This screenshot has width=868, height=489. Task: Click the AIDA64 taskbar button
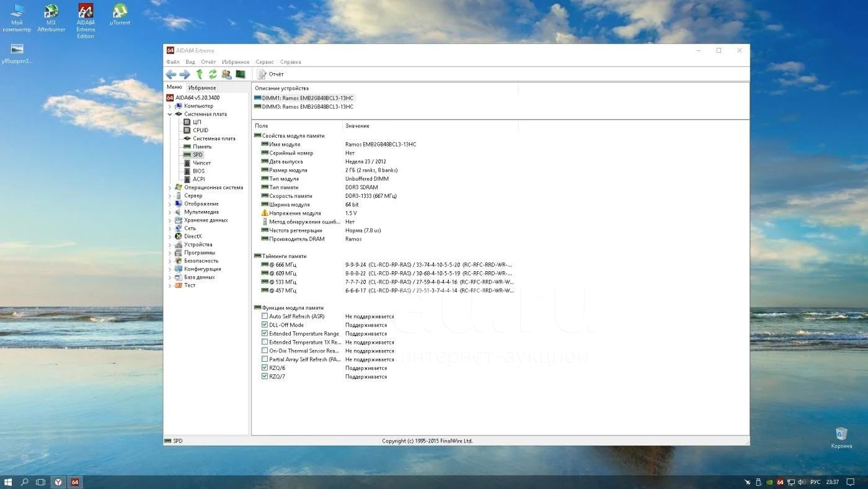pyautogui.click(x=75, y=482)
